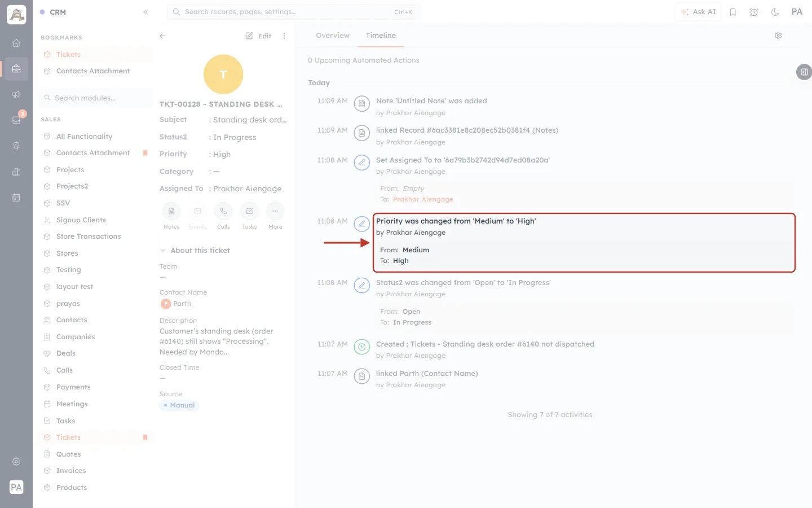Open Contacts Attachment under Bookmarks
The height and width of the screenshot is (508, 812).
point(93,71)
